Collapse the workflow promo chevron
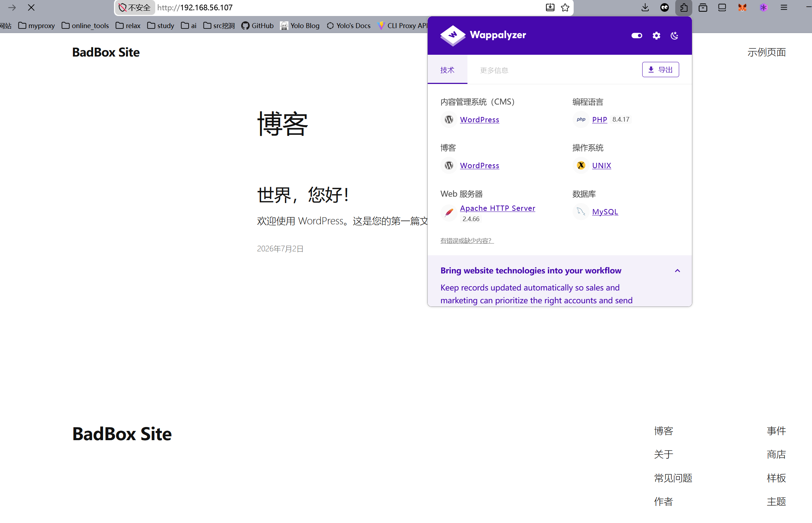The image size is (812, 523). [x=677, y=271]
